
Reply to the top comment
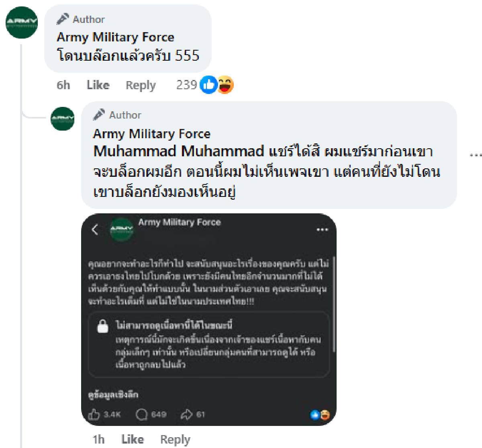[141, 85]
